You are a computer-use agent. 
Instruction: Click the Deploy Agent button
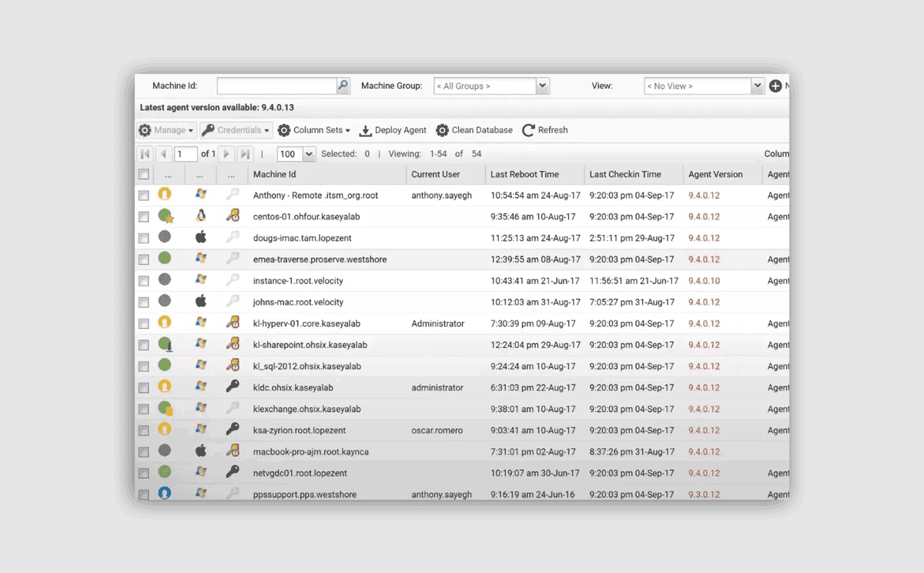coord(393,130)
